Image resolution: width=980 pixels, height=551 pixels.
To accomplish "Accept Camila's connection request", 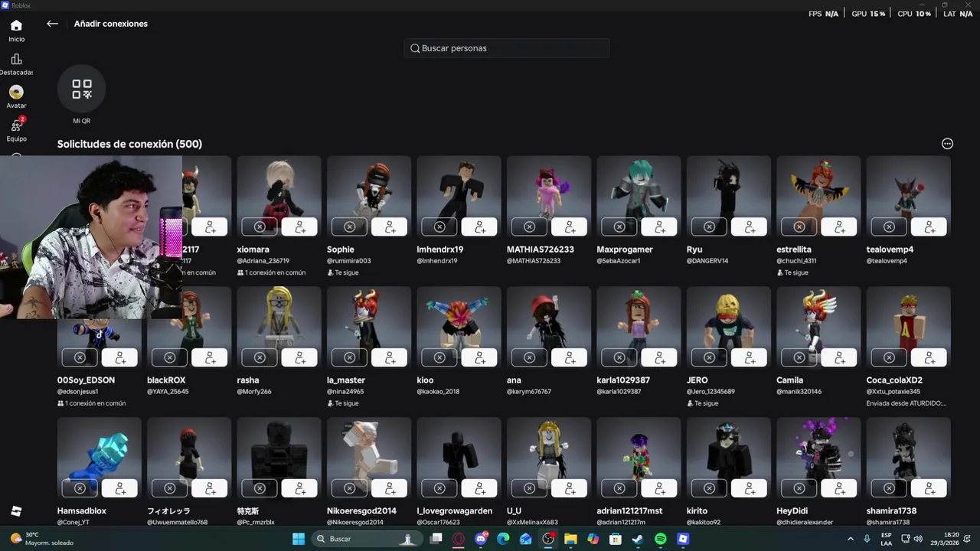I will coord(839,357).
